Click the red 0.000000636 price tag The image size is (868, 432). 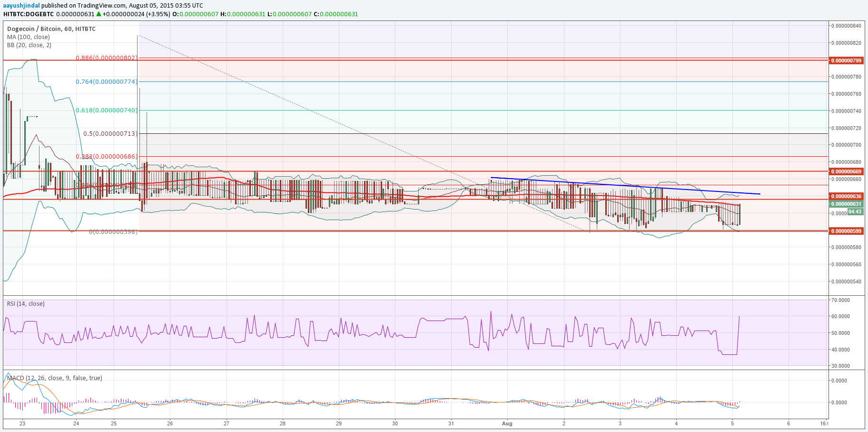pos(846,196)
